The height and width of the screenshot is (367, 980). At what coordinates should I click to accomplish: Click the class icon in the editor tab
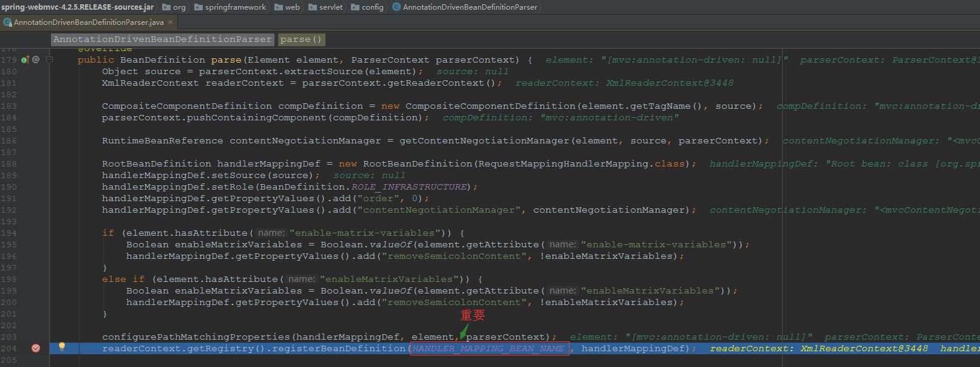(x=7, y=22)
